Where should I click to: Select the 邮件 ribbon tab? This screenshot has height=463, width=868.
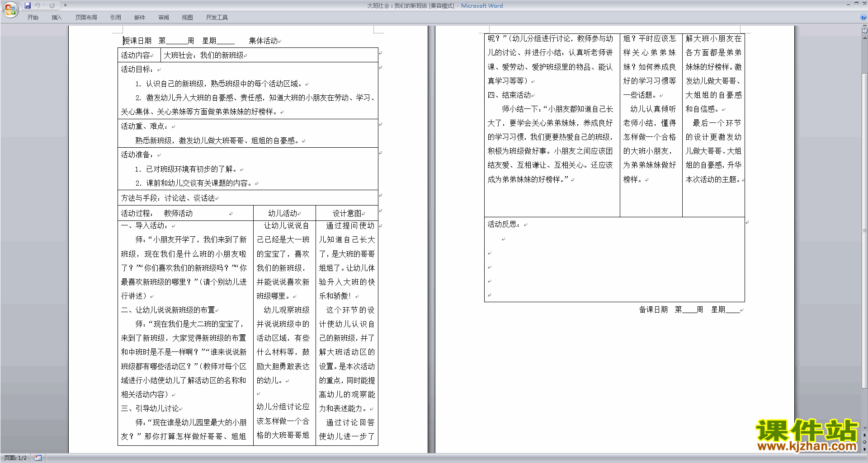140,17
